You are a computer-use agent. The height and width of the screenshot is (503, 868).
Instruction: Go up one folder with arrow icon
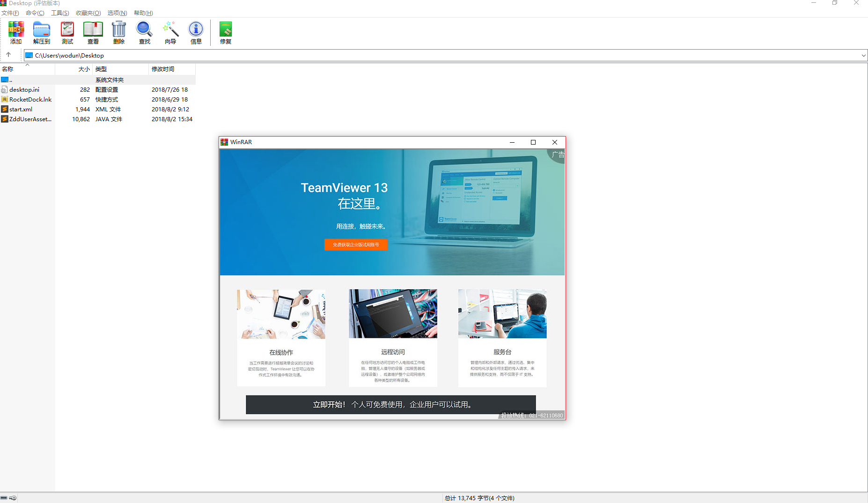pyautogui.click(x=8, y=55)
